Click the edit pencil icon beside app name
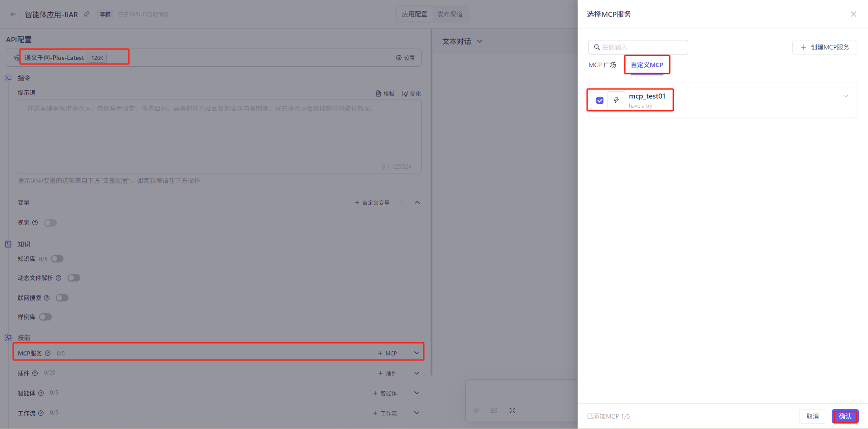 [x=87, y=14]
